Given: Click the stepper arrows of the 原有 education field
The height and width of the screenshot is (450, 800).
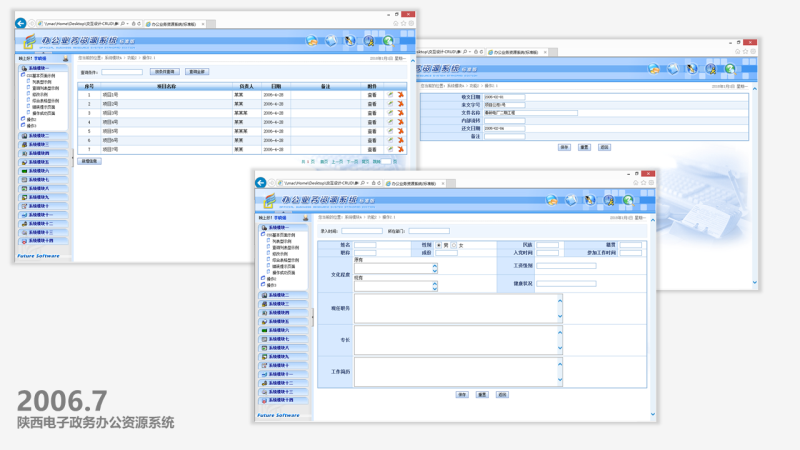Looking at the screenshot, I should 435,268.
